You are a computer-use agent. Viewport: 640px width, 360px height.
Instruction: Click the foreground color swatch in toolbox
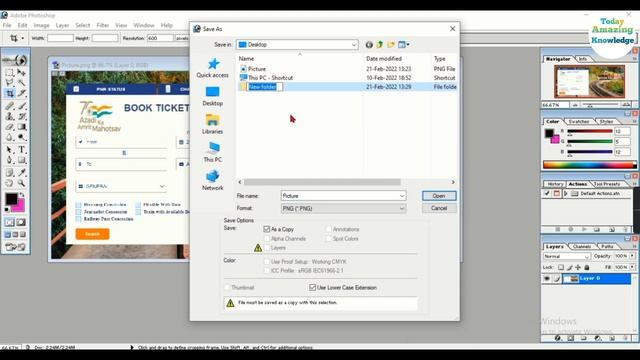tap(11, 199)
